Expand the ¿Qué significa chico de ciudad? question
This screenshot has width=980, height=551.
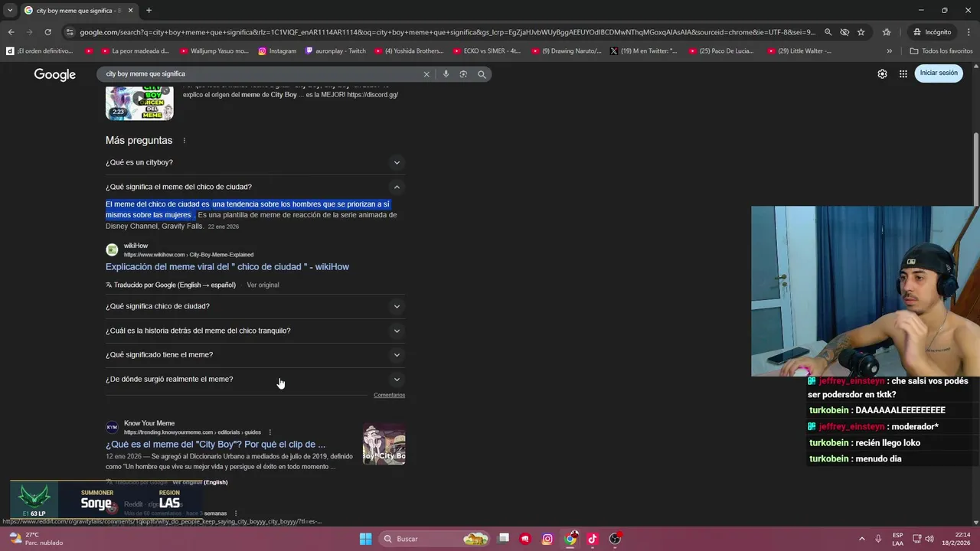(255, 306)
